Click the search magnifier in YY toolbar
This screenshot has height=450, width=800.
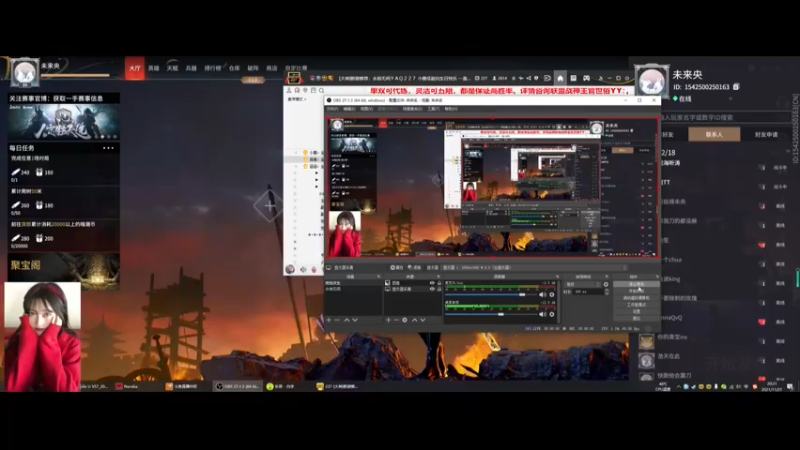pyautogui.click(x=321, y=90)
